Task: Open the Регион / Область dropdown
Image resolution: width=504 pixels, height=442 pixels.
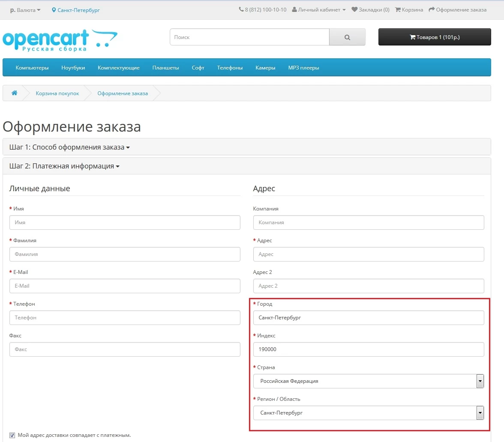Action: click(x=369, y=413)
